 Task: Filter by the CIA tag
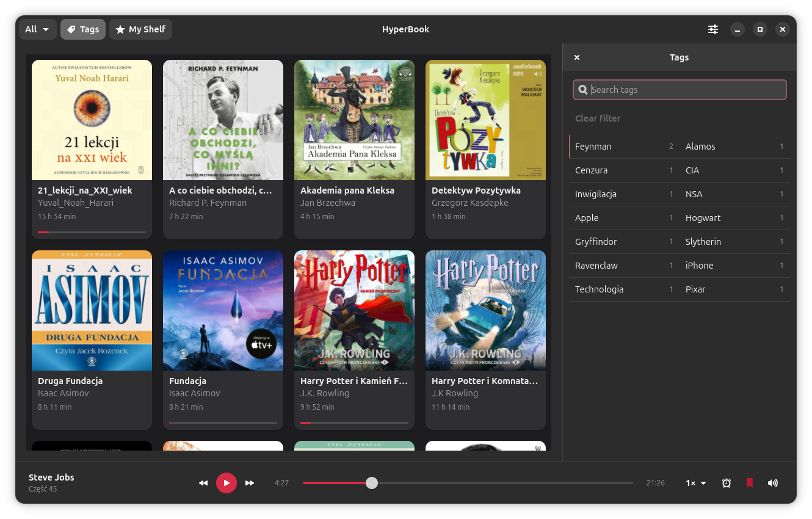click(734, 170)
